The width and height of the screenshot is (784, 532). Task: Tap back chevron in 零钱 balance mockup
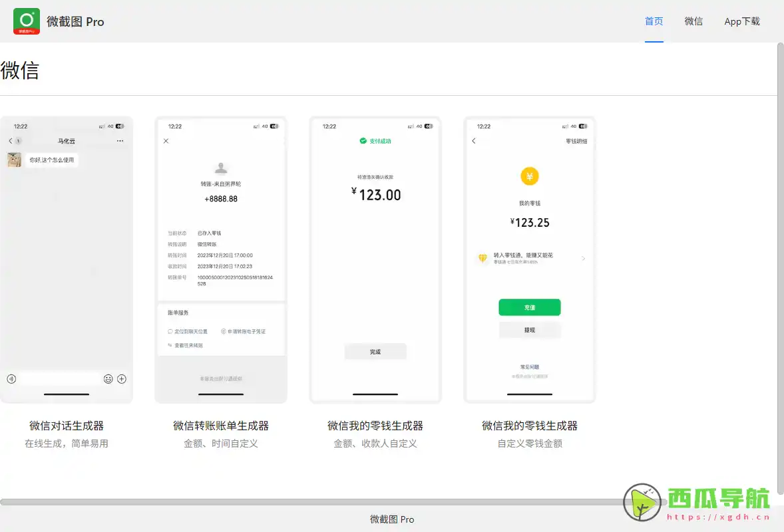pos(473,141)
